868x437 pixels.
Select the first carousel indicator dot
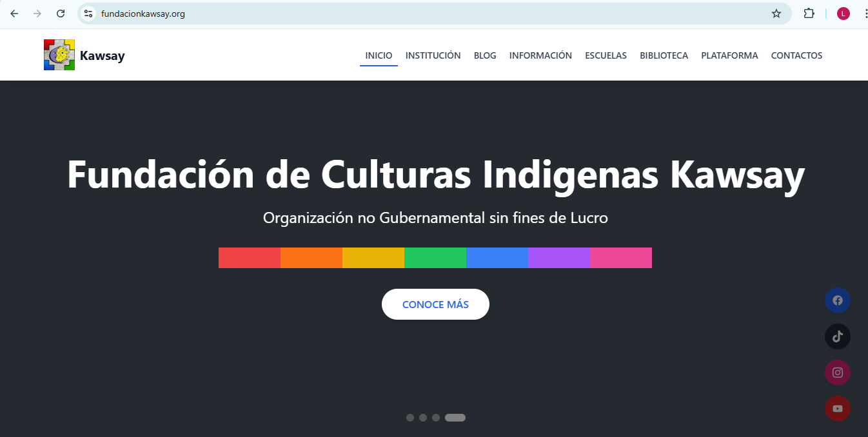click(x=410, y=417)
